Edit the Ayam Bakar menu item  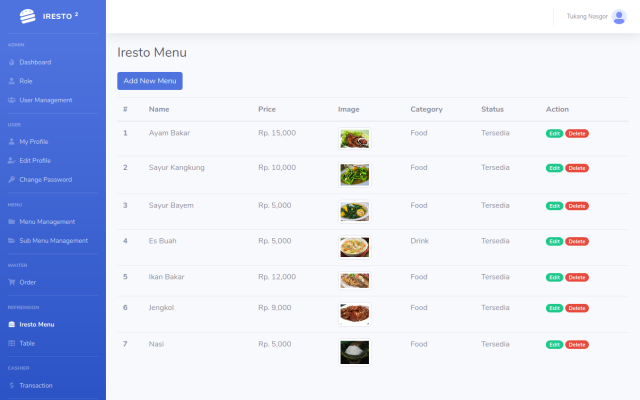554,133
